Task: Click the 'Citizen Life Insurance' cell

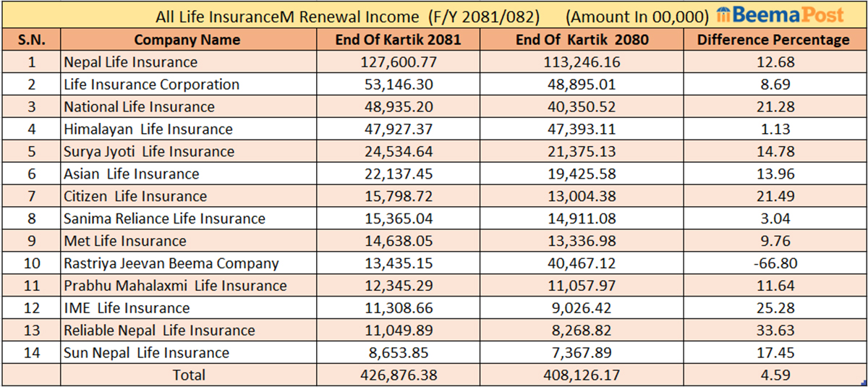Action: 135,196
